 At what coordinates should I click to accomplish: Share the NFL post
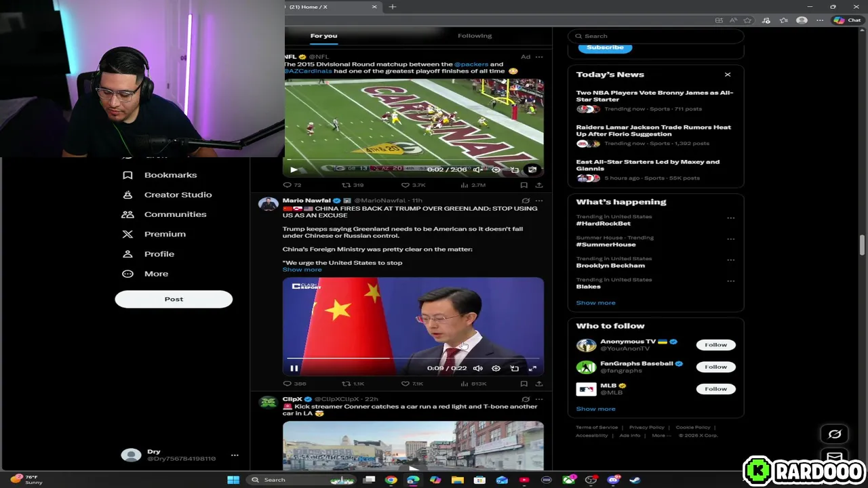pyautogui.click(x=539, y=185)
